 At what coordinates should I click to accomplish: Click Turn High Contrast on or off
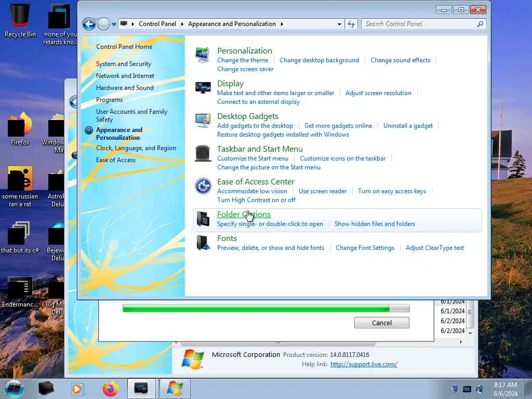256,200
